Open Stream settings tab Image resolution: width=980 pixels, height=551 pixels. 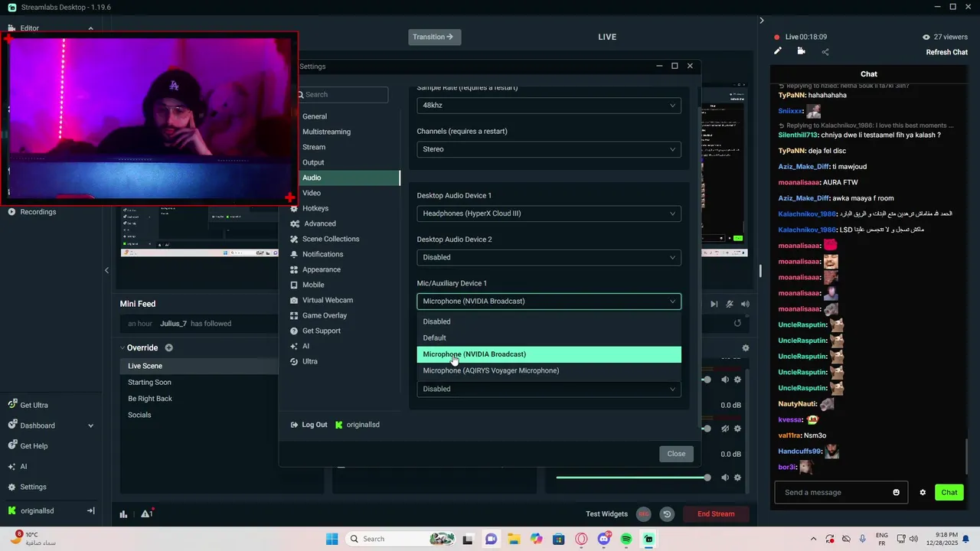tap(314, 147)
